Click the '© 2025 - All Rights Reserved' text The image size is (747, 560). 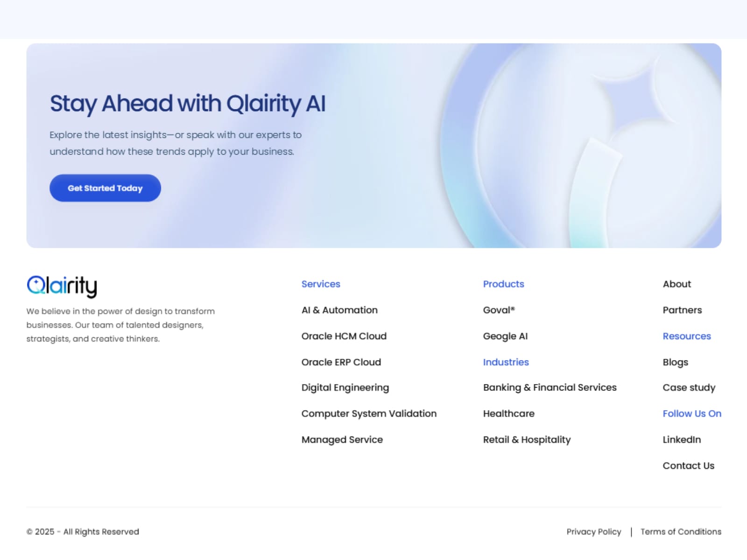(83, 532)
